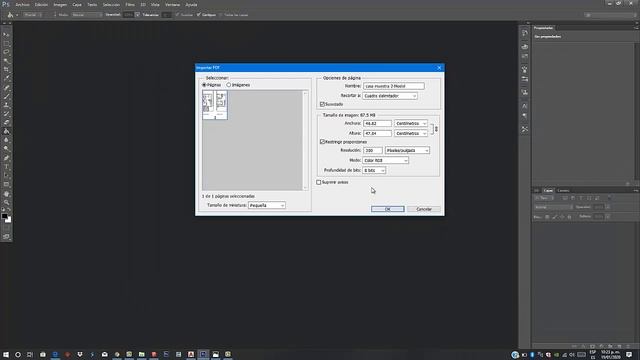Image resolution: width=640 pixels, height=360 pixels.
Task: Select the Blur tool
Action: coord(6,140)
